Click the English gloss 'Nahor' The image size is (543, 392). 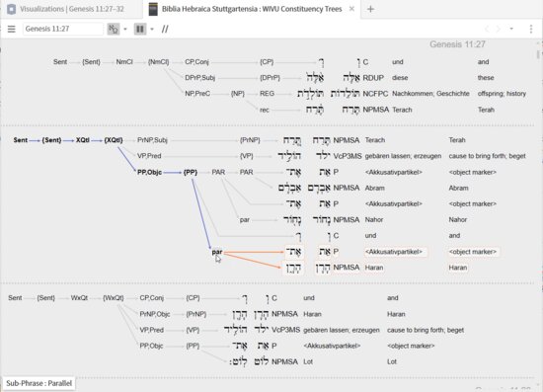pos(458,220)
